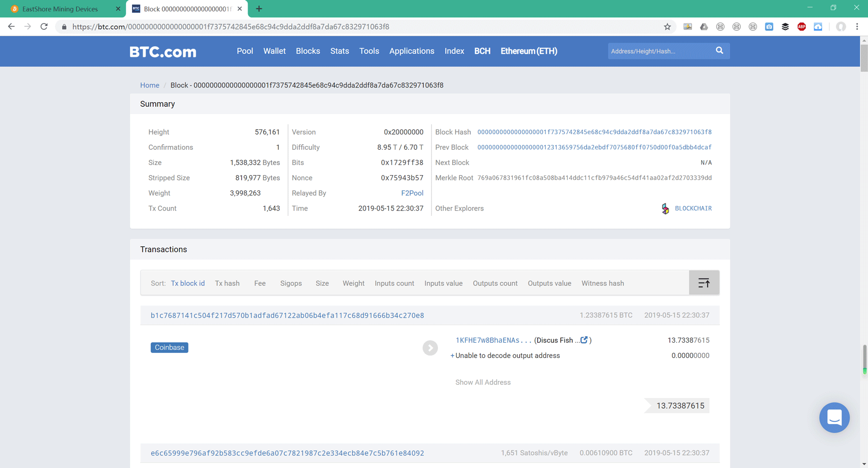Click the blue camera extension icon
868x468 pixels.
click(x=769, y=27)
